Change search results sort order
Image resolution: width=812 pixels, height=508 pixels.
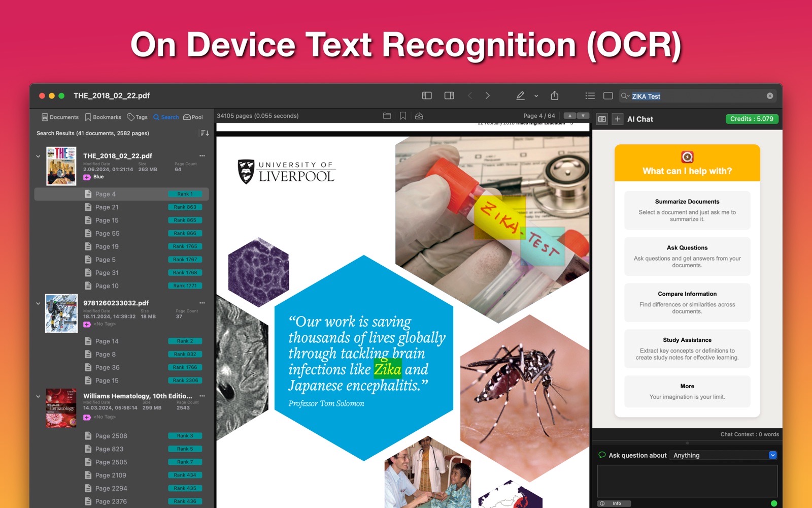[x=205, y=133]
